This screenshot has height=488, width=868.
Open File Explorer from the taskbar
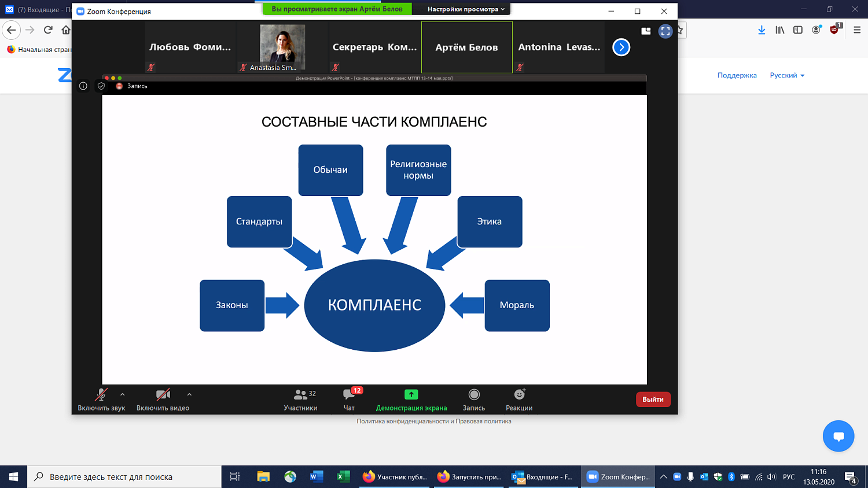pyautogui.click(x=263, y=476)
